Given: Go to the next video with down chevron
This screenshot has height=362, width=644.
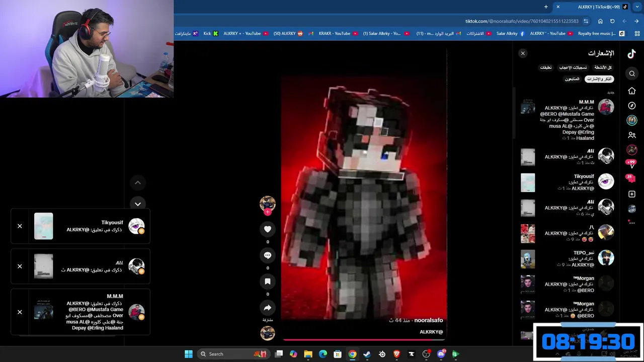Looking at the screenshot, I should pyautogui.click(x=138, y=204).
